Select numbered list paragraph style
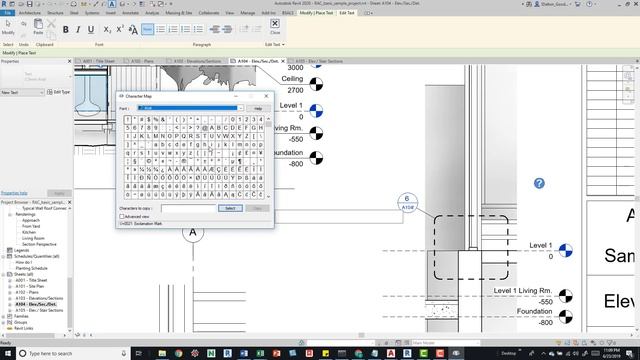 (x=173, y=29)
